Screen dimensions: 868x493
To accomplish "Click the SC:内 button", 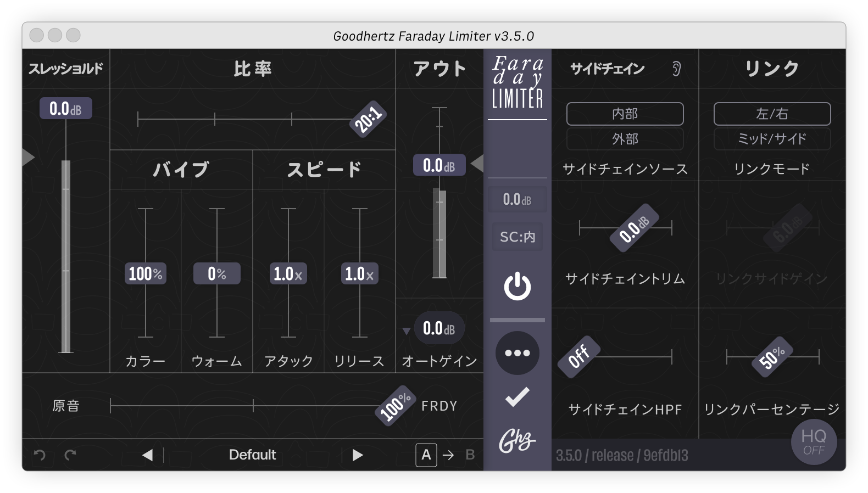I will [517, 237].
